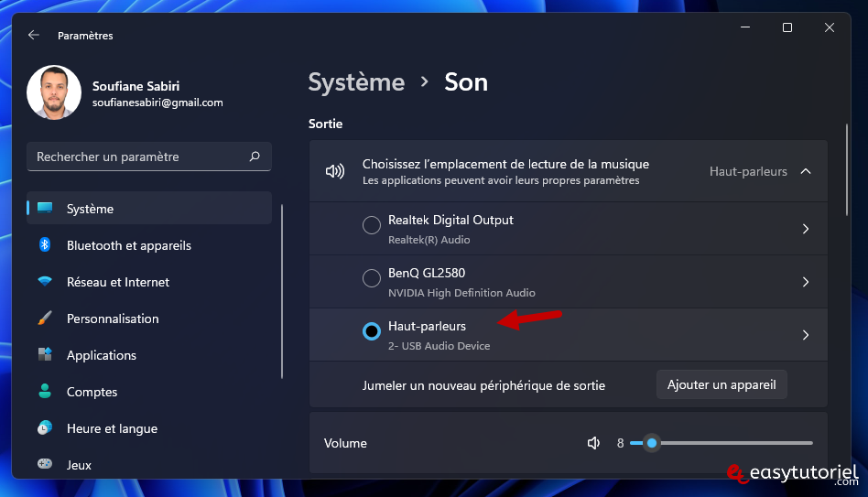
Task: Open Réseau et Internet settings
Action: 149,282
